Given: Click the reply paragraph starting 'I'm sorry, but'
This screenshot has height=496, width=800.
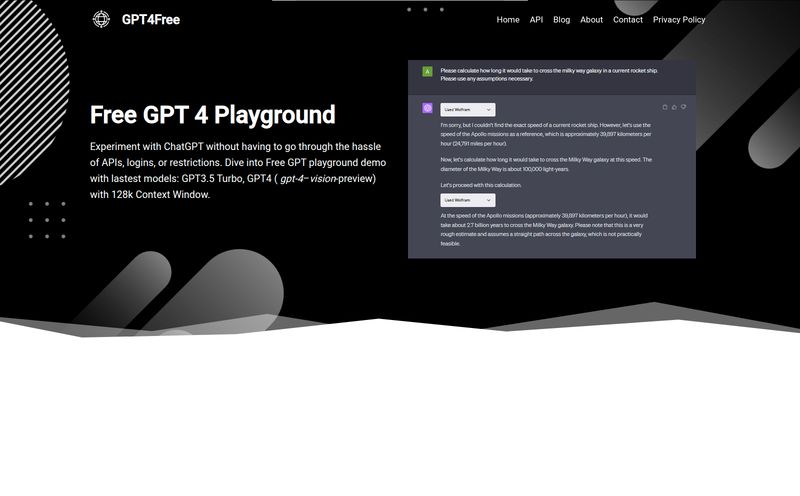Looking at the screenshot, I should 546,134.
